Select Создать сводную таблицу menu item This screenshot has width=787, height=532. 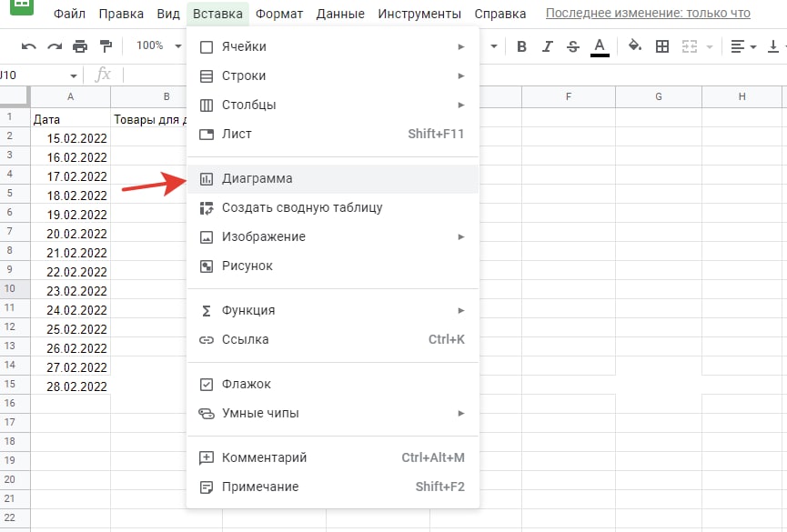[332, 207]
